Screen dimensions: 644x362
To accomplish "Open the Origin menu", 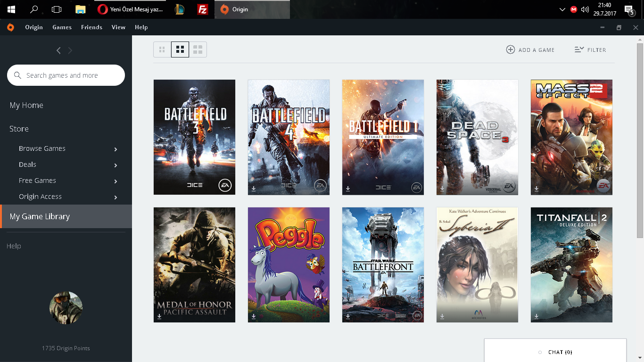I will tap(34, 27).
